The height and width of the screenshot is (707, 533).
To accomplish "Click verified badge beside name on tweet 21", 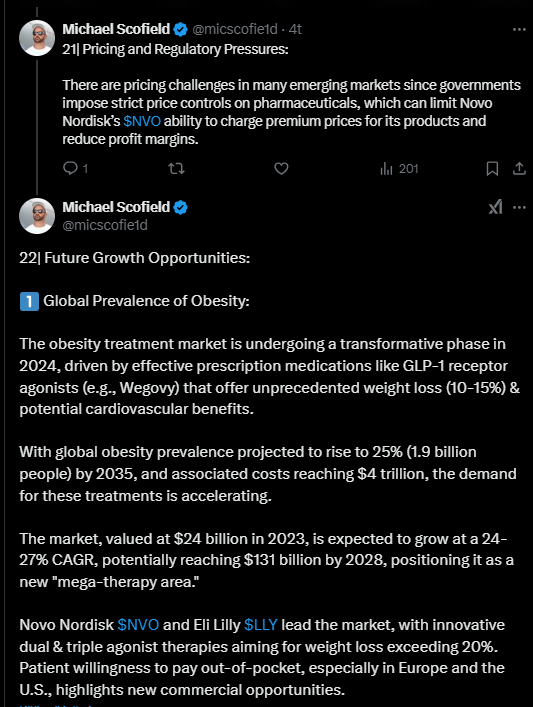I will pyautogui.click(x=180, y=30).
